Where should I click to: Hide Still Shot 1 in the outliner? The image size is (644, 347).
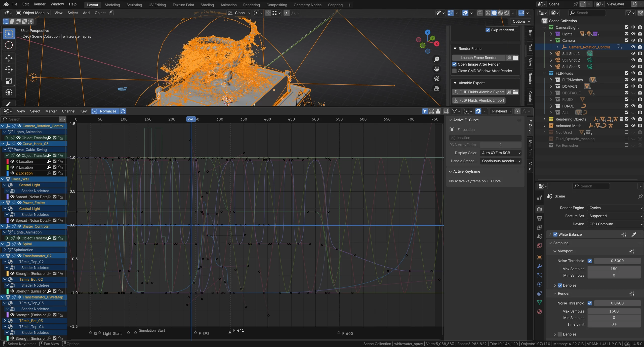click(x=633, y=54)
